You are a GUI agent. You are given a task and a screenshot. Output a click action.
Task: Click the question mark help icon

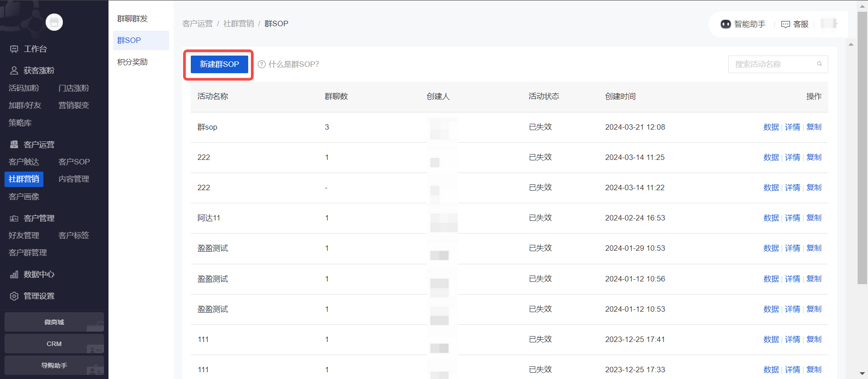261,64
